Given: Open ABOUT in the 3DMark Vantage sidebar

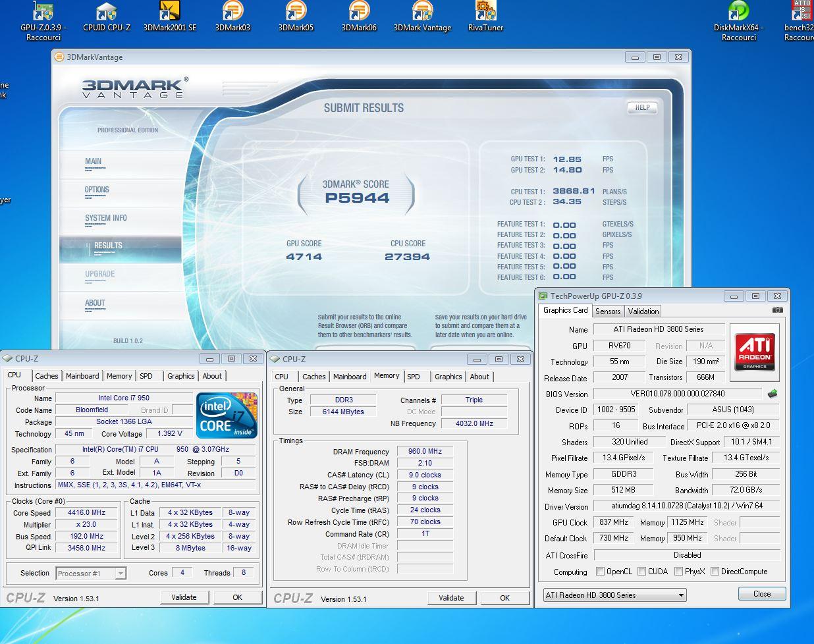Looking at the screenshot, I should click(x=95, y=303).
